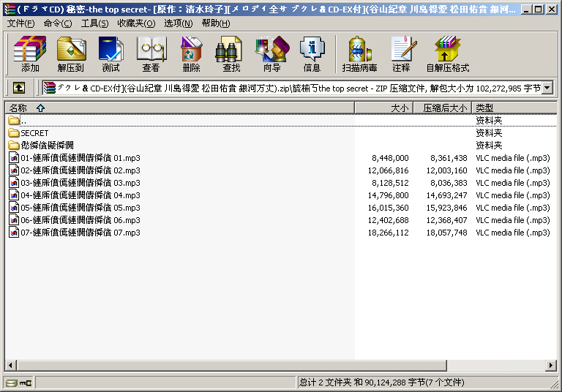Click the size value 8,448,000
This screenshot has width=562, height=392.
(390, 158)
